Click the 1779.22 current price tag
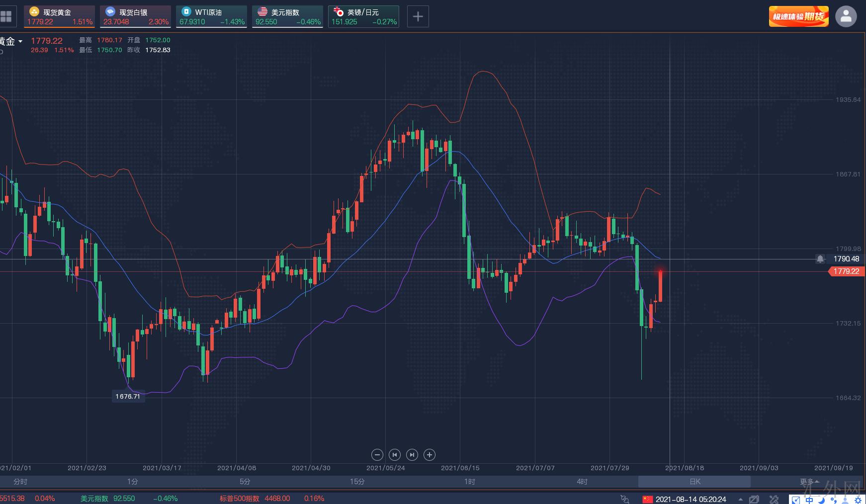The width and height of the screenshot is (866, 504). point(846,271)
